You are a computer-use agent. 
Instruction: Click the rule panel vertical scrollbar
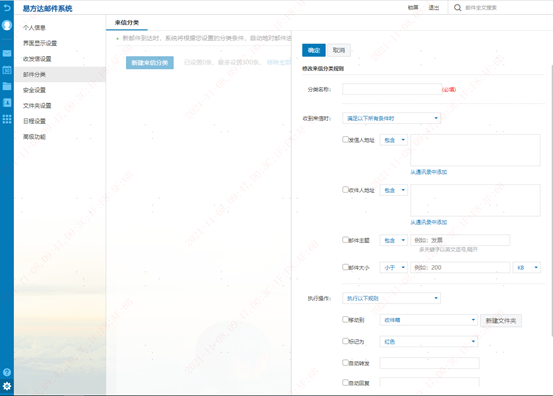click(x=551, y=200)
